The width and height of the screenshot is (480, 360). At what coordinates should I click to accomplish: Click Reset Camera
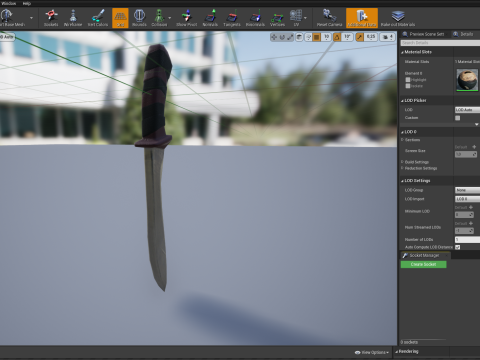(x=329, y=18)
